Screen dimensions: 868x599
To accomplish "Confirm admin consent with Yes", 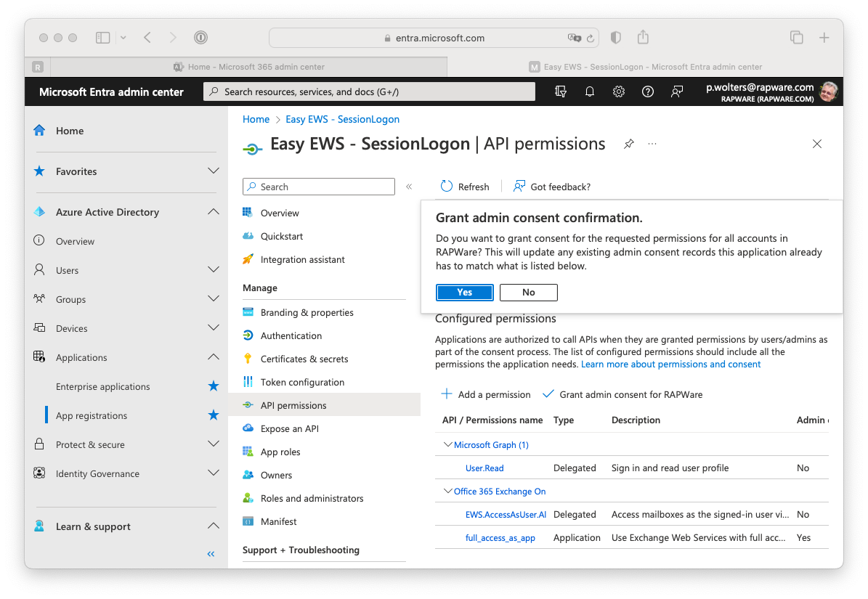I will 464,293.
